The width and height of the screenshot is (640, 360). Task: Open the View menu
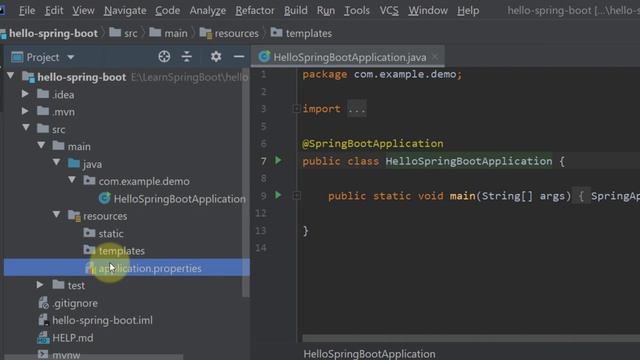83,11
